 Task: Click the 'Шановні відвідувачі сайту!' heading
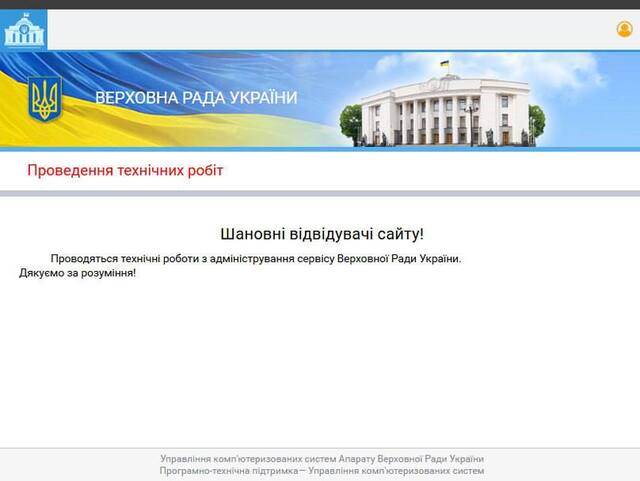coord(322,234)
